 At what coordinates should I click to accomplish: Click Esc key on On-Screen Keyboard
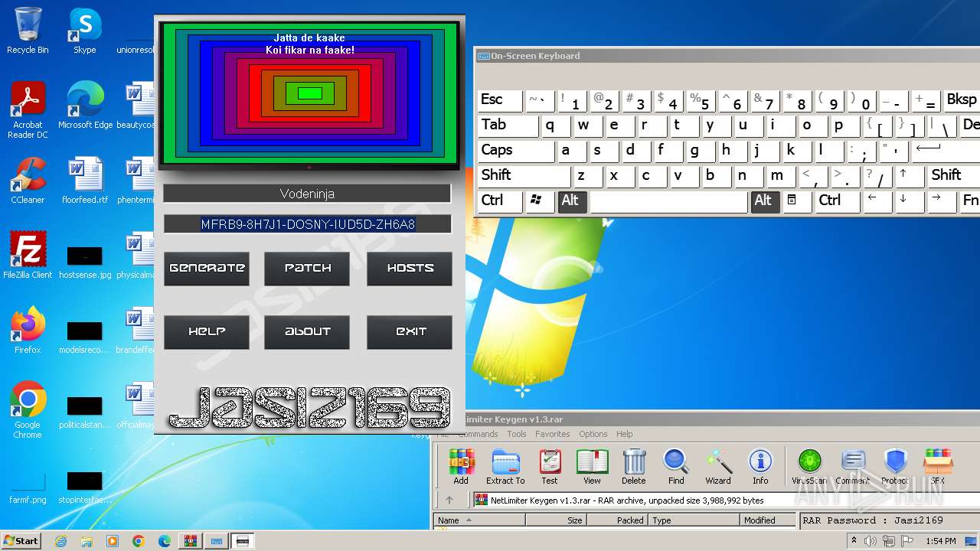(500, 100)
